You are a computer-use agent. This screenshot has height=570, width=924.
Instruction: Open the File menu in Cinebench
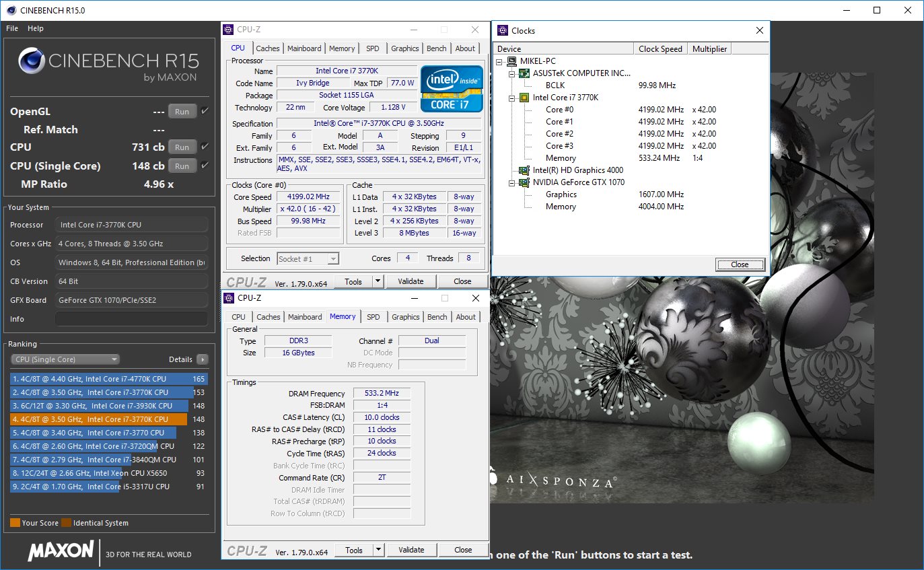click(x=12, y=28)
